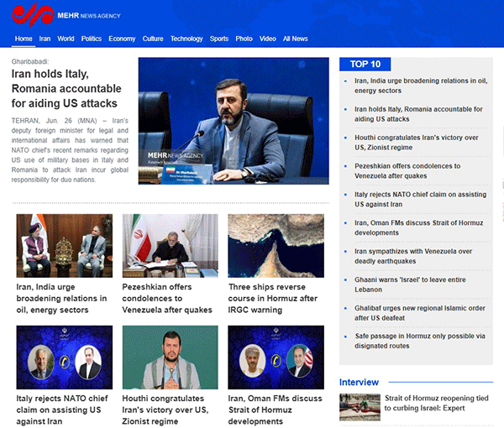Open 'Strait of Hormuz reopening tied to curbing Israel'
The width and height of the screenshot is (504, 428).
pyautogui.click(x=437, y=403)
